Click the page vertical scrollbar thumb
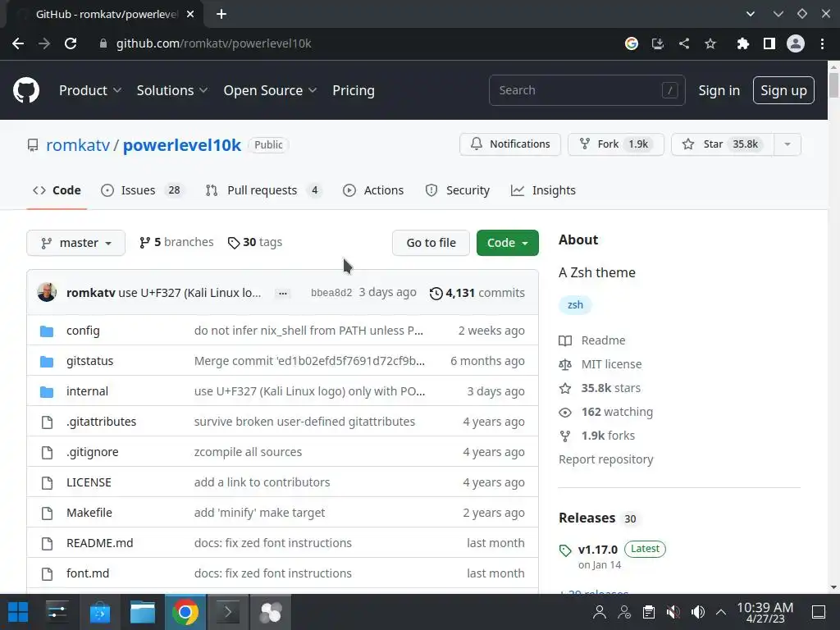Image resolution: width=840 pixels, height=630 pixels. [833, 85]
